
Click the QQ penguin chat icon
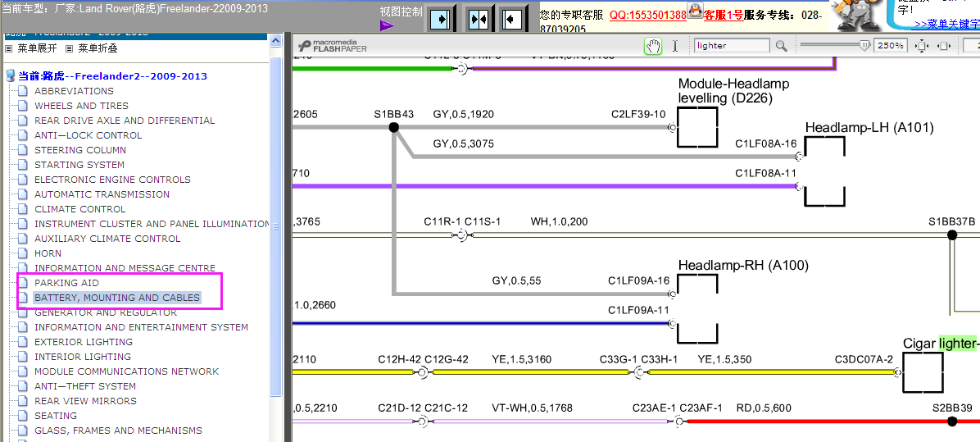point(695,11)
